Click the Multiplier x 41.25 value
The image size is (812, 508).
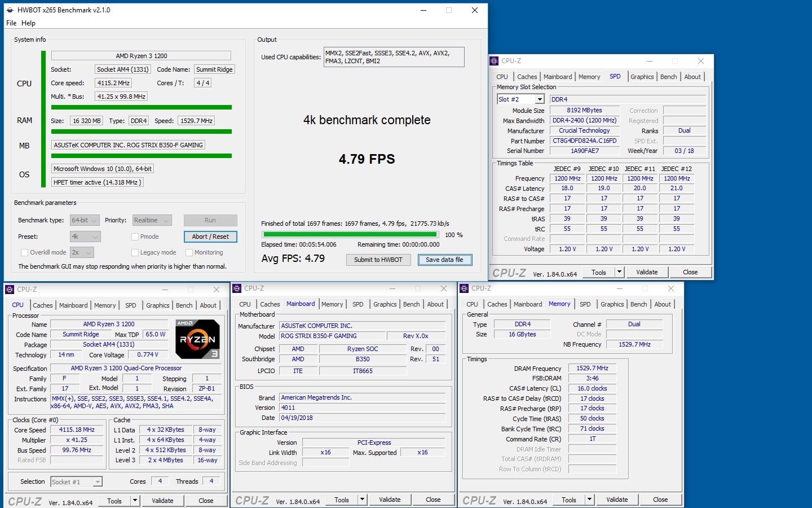point(77,440)
